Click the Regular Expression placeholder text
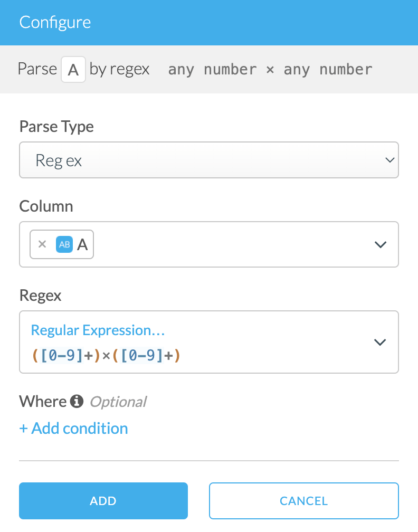 click(98, 329)
